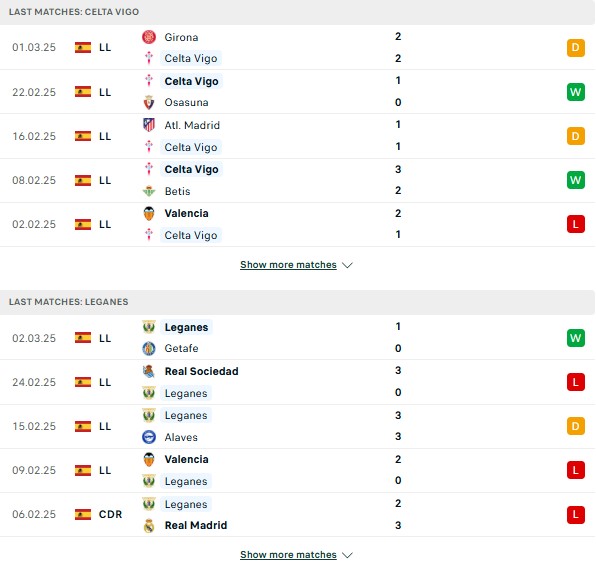Image resolution: width=596 pixels, height=573 pixels.
Task: Click the Betis club crest icon
Action: point(149,191)
